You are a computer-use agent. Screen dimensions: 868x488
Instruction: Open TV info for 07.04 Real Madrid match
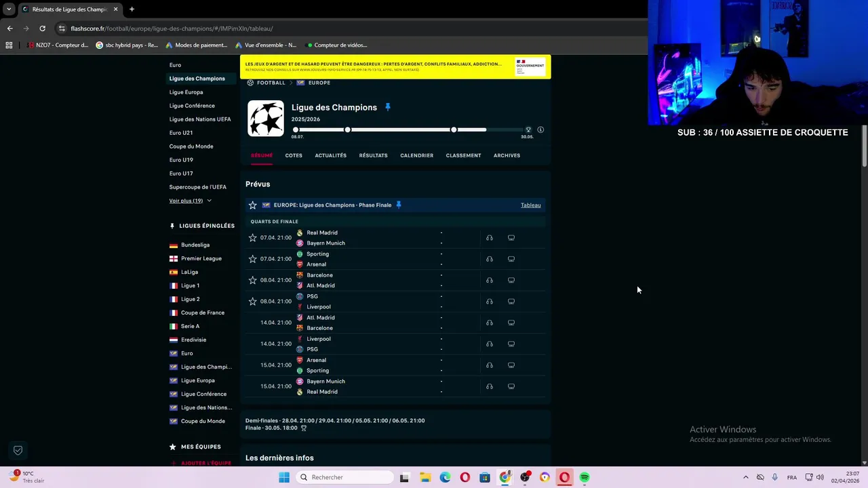pos(511,238)
